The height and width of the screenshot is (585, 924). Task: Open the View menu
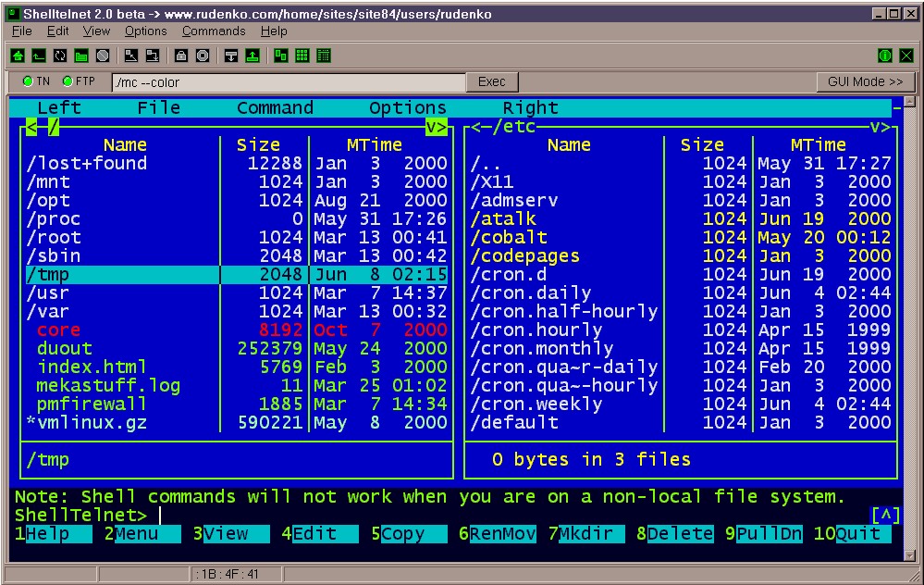[96, 31]
